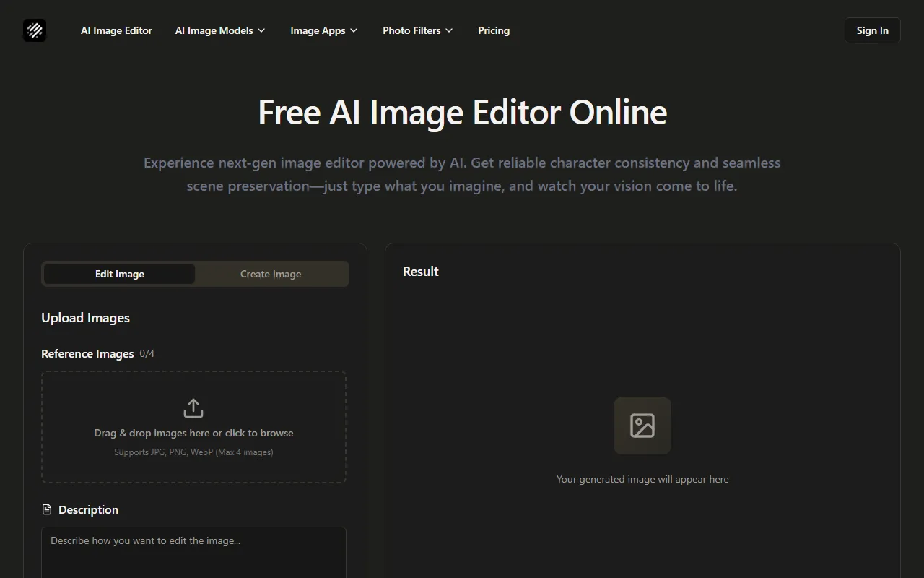
Task: Click the Reference Images 0/4 counter
Action: 147,354
